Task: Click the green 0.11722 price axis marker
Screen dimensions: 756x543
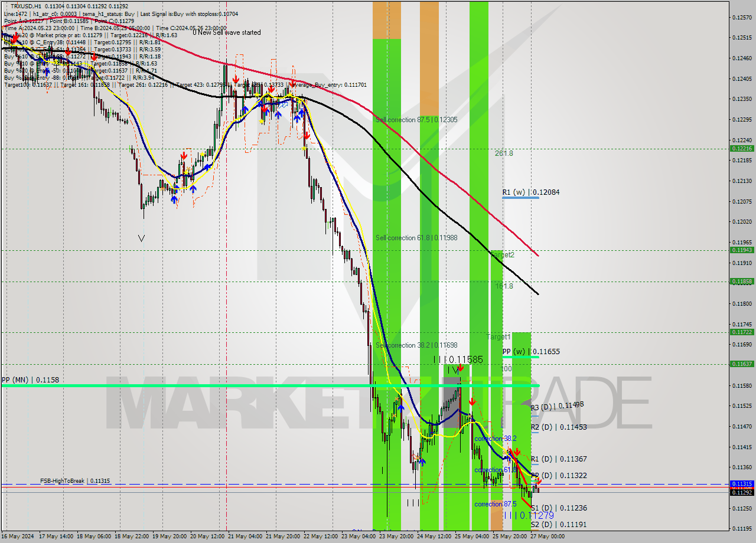Action: [742, 332]
